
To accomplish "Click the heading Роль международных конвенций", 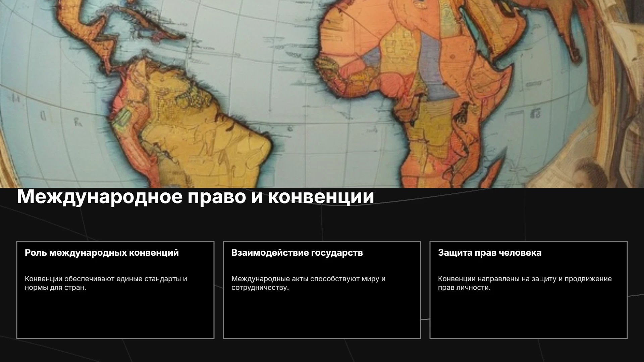I will click(102, 253).
